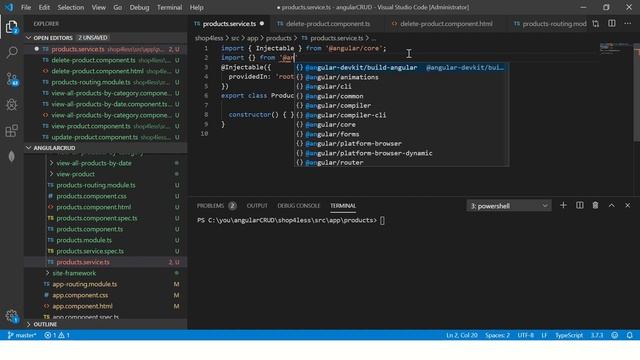This screenshot has width=640, height=360.
Task: Select @angular/platform-browser-dynamic suggestion
Action: click(x=402, y=153)
